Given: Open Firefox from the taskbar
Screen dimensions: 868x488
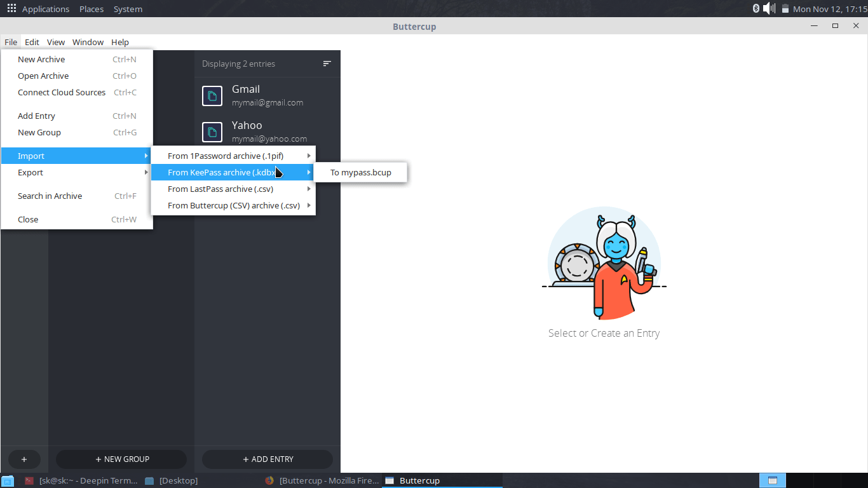Looking at the screenshot, I should tap(323, 480).
